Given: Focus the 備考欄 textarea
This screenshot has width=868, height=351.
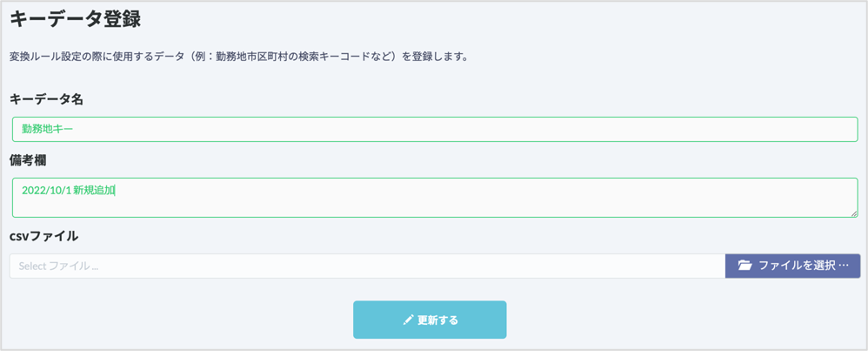Looking at the screenshot, I should click(x=435, y=198).
